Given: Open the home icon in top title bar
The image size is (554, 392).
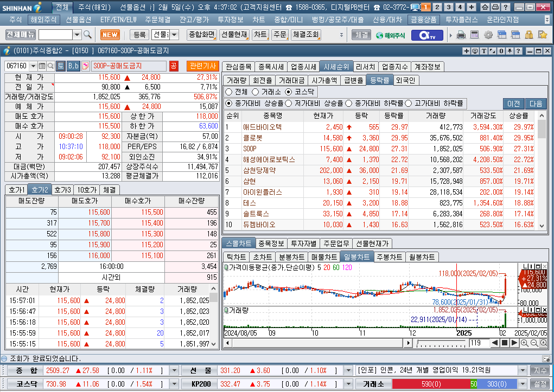Looking at the screenshot, I should tap(485, 7).
